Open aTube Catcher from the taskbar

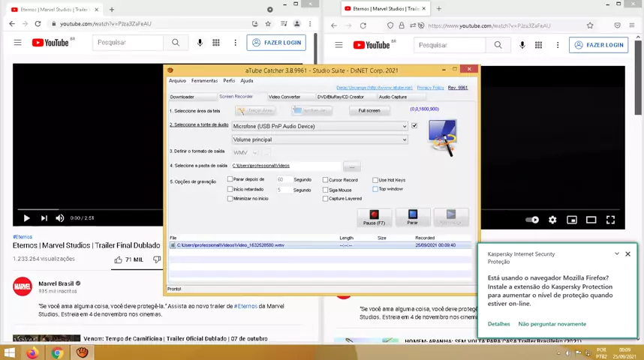click(82, 352)
